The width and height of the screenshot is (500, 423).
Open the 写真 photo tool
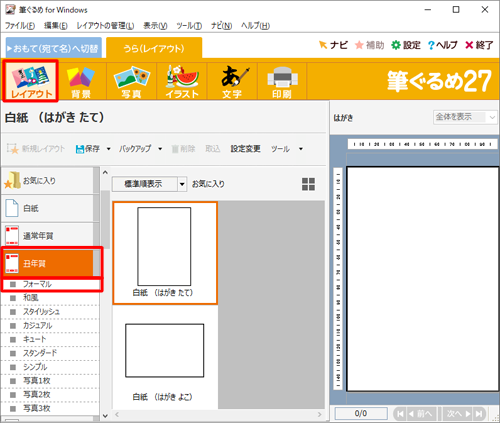[x=132, y=82]
